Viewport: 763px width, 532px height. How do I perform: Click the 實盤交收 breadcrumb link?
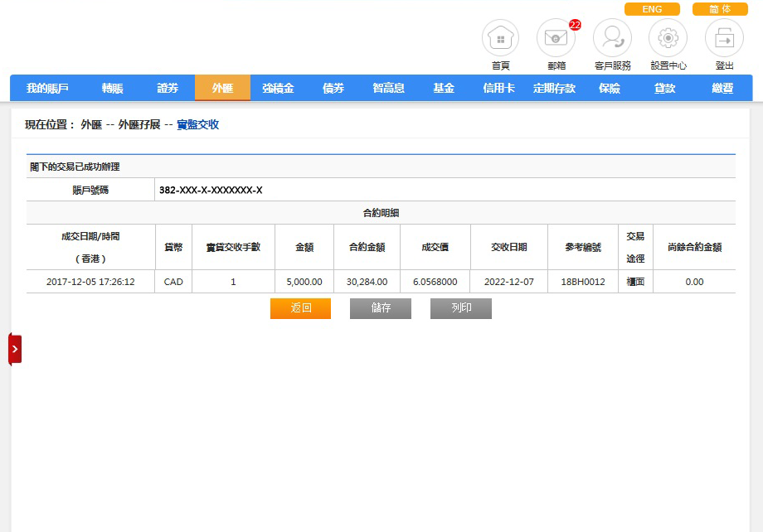(x=197, y=125)
